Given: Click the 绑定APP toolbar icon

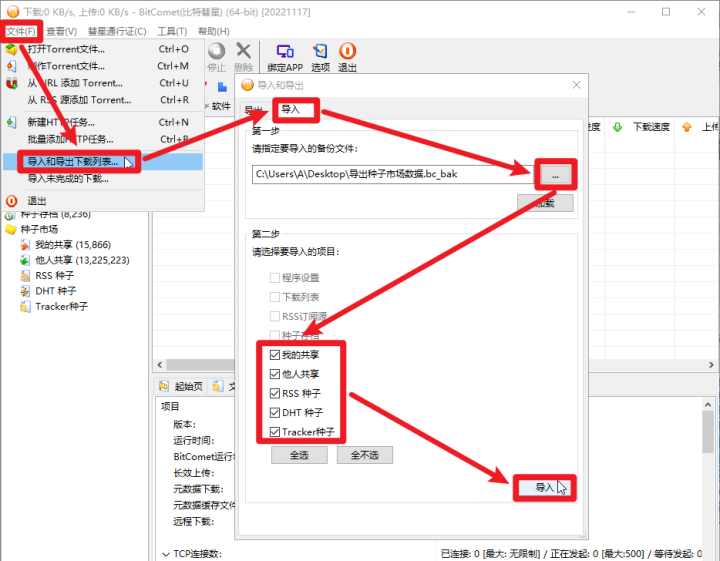Looking at the screenshot, I should click(x=285, y=57).
